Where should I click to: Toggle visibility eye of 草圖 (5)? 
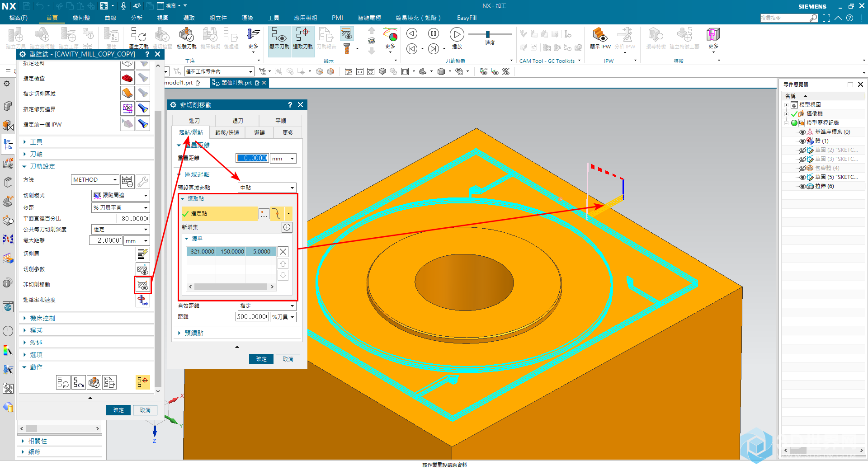pos(802,177)
